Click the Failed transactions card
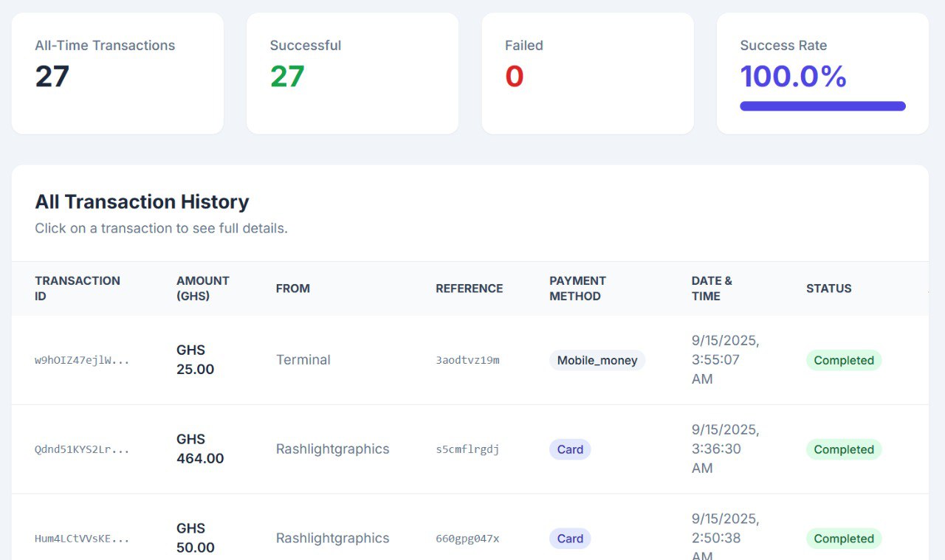The image size is (945, 560). tap(587, 73)
